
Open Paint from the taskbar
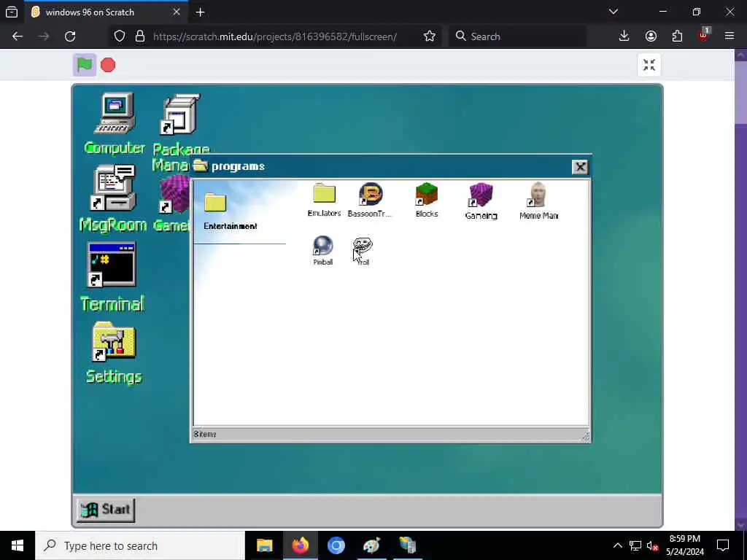(x=371, y=545)
